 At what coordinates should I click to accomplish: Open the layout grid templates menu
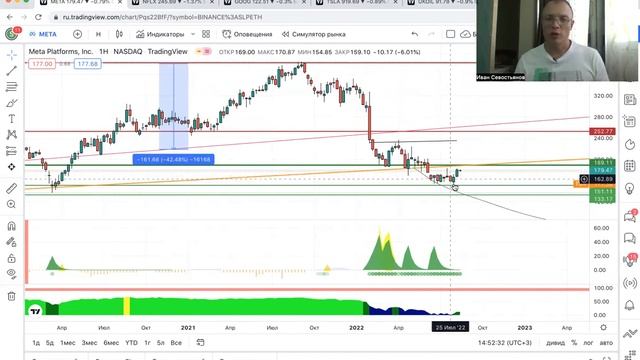(206, 34)
